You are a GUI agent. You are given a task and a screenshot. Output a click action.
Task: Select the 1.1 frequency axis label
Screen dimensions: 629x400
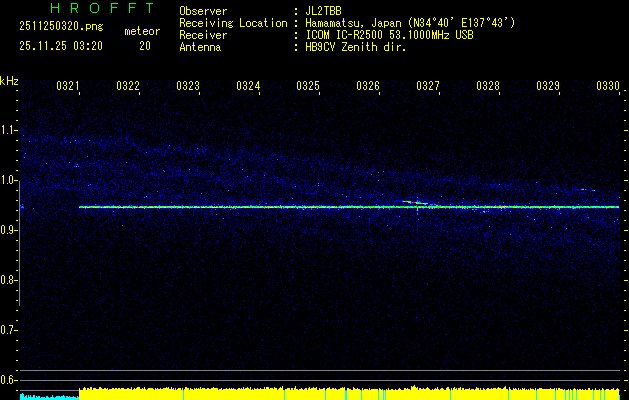9,130
